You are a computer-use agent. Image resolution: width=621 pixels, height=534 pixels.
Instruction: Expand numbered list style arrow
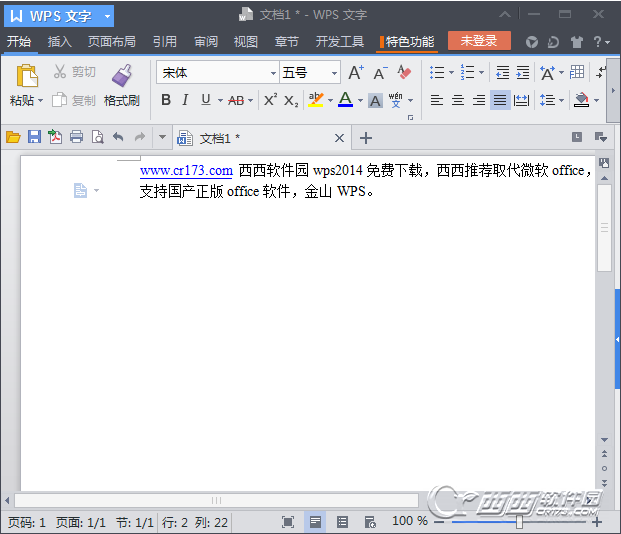coord(482,73)
